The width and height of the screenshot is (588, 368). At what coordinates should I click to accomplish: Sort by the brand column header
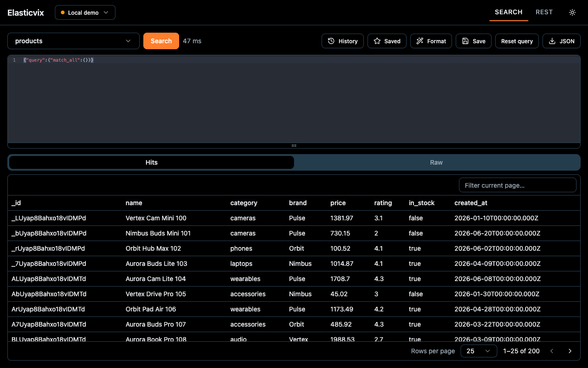click(x=298, y=203)
